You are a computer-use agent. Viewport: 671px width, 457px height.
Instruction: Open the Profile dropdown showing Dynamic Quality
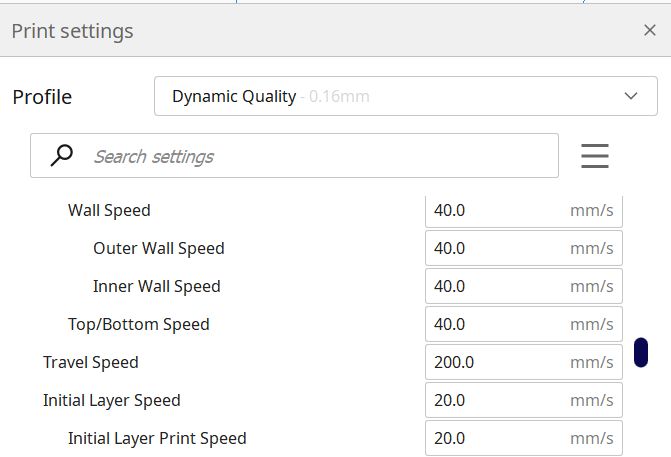(x=406, y=96)
